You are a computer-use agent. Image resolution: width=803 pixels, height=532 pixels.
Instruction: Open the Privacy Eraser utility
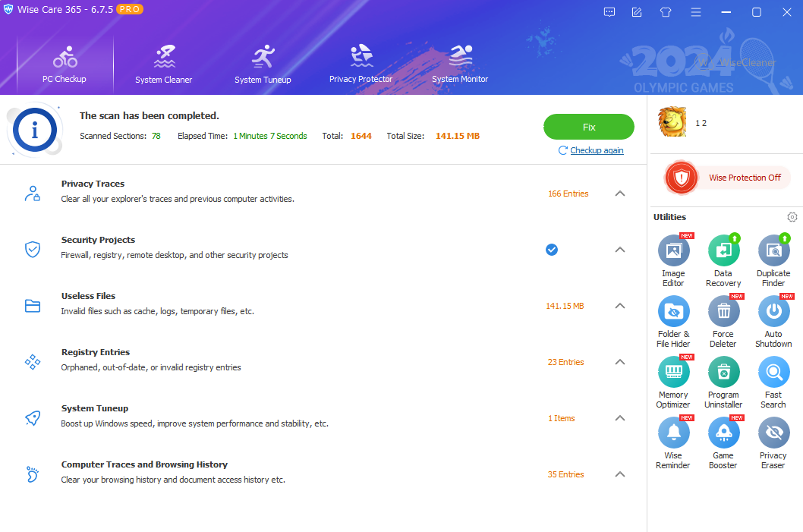pyautogui.click(x=773, y=442)
